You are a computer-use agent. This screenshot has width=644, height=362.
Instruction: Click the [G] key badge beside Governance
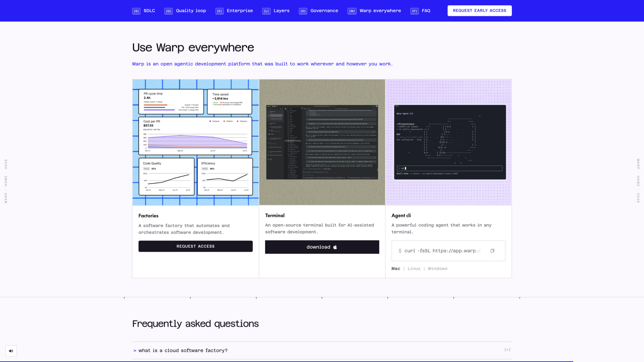[303, 11]
